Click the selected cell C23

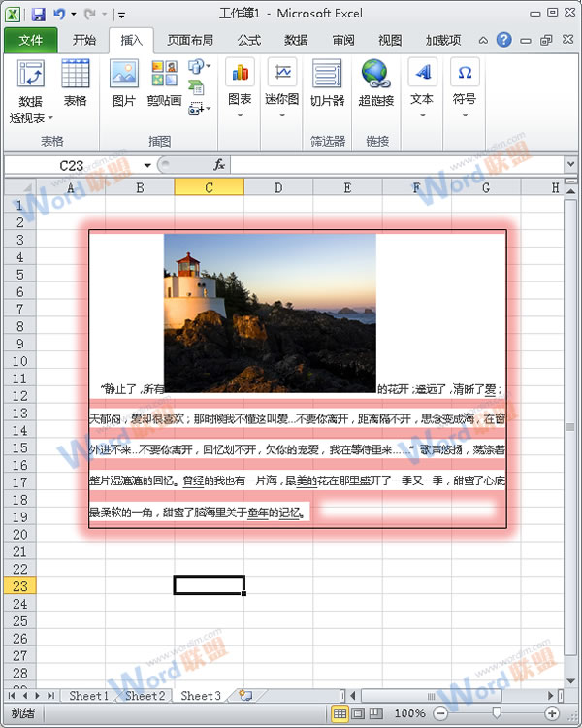tap(210, 585)
